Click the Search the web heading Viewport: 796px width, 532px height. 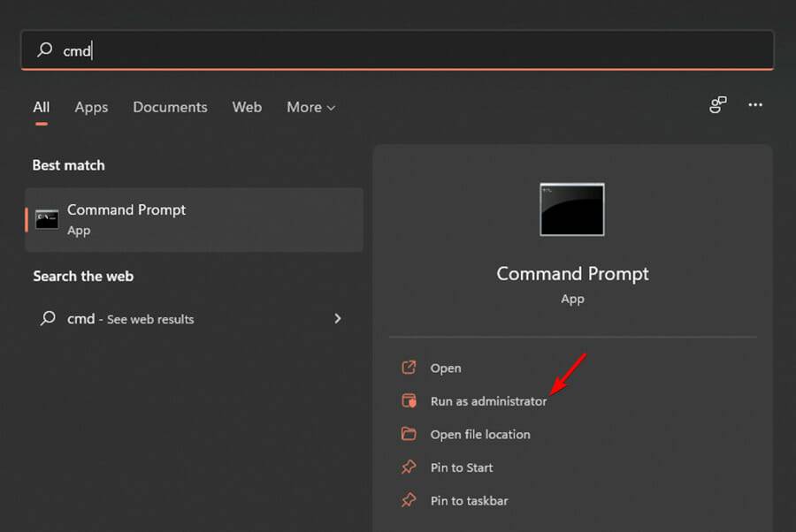click(x=83, y=277)
